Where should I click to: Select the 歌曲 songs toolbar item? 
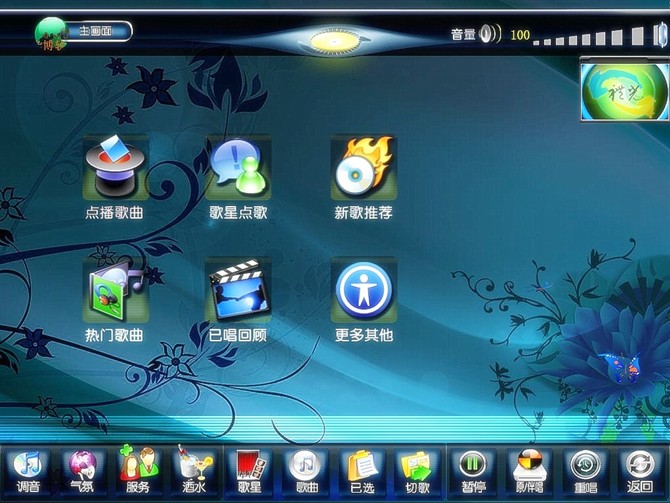coord(306,470)
